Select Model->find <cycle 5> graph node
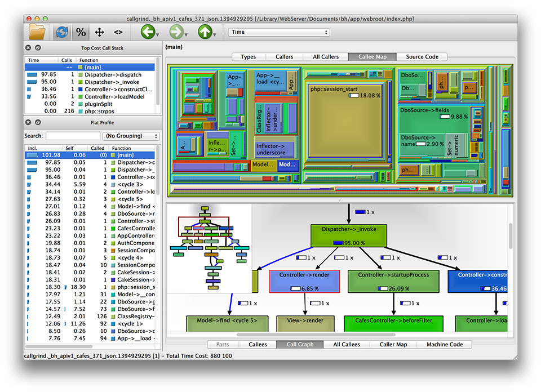 (x=227, y=324)
